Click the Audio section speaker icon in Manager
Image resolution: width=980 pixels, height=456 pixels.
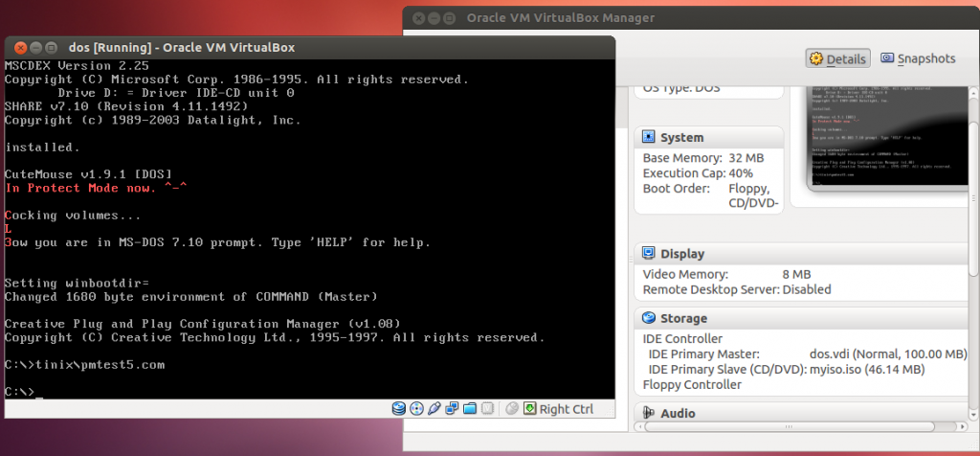649,413
